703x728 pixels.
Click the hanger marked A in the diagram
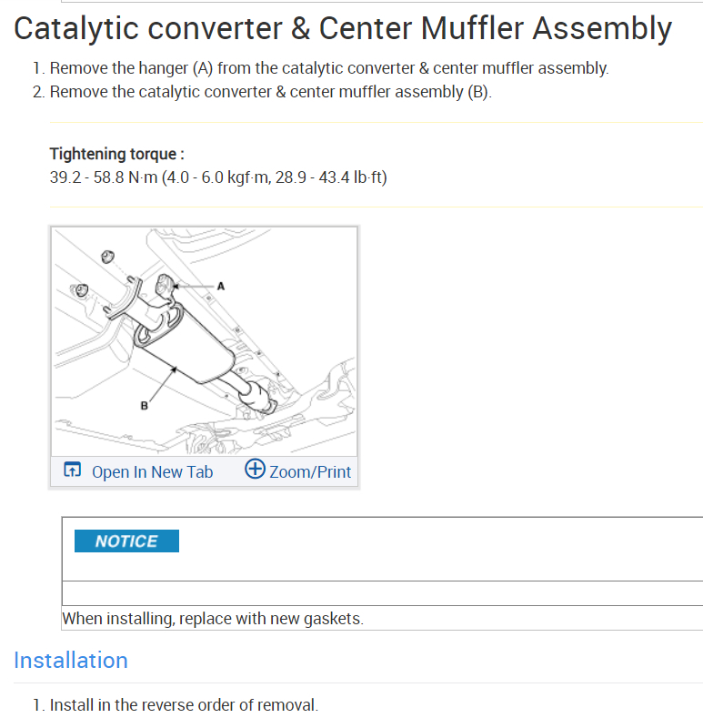point(166,286)
